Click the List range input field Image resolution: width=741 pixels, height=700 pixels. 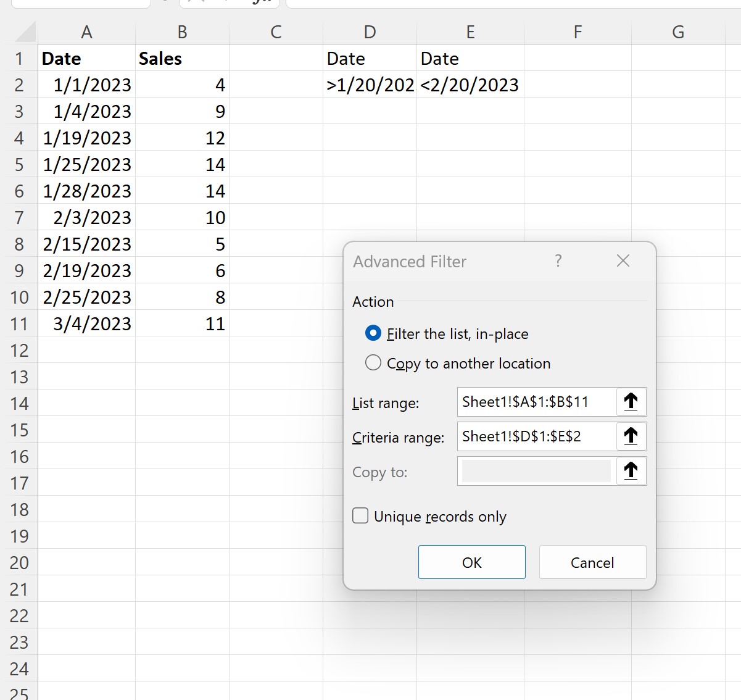point(534,401)
